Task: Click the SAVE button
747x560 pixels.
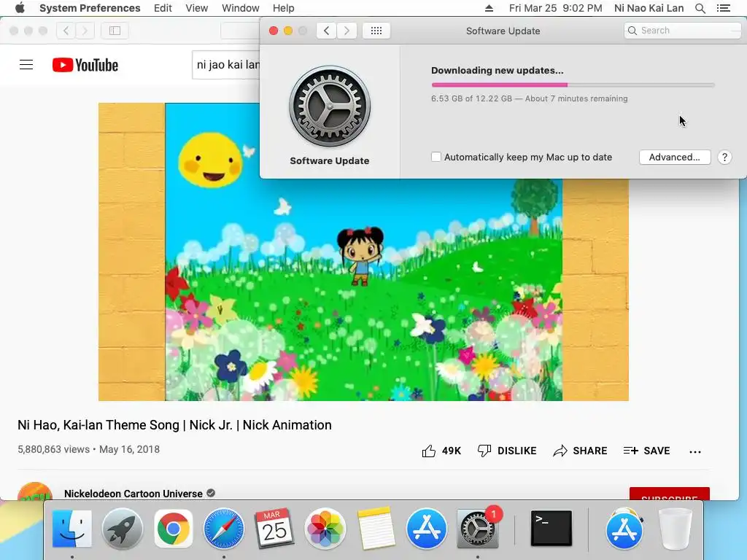Action: click(x=646, y=451)
